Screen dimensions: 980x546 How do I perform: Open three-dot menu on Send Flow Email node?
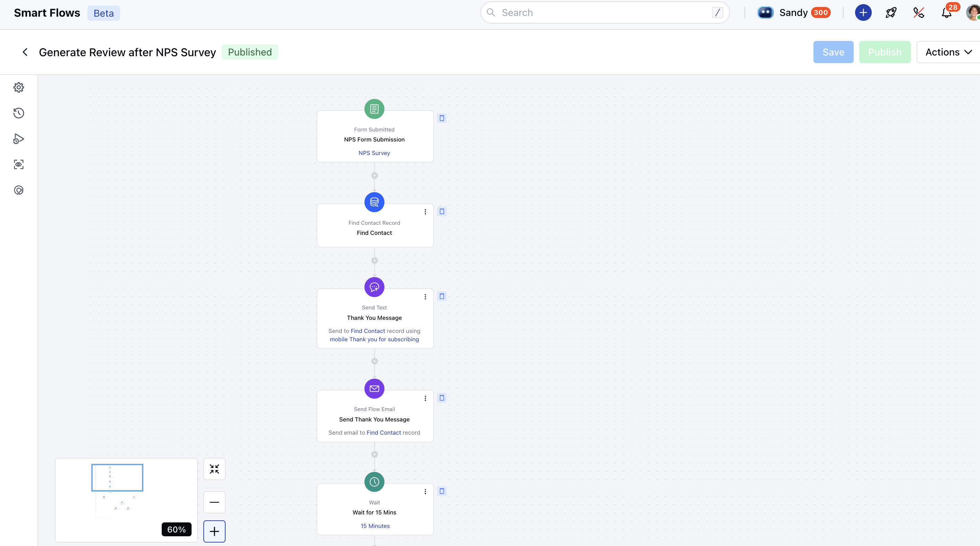coord(425,398)
